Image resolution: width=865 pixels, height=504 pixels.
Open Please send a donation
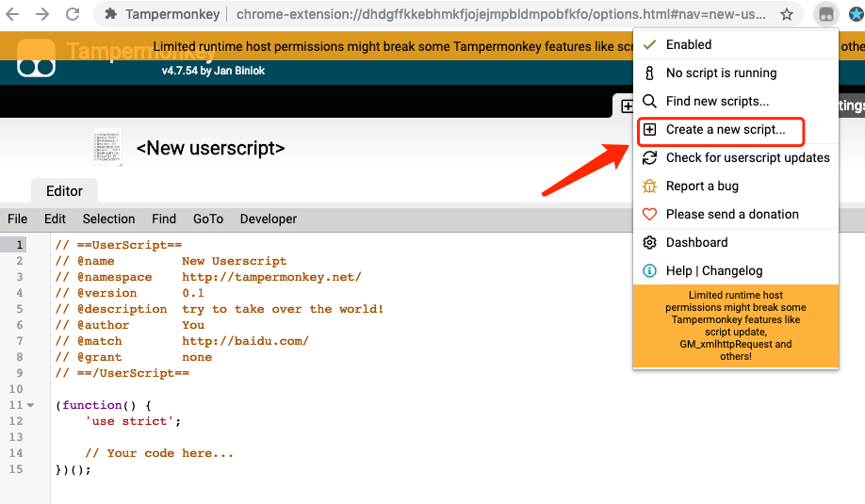pos(736,214)
